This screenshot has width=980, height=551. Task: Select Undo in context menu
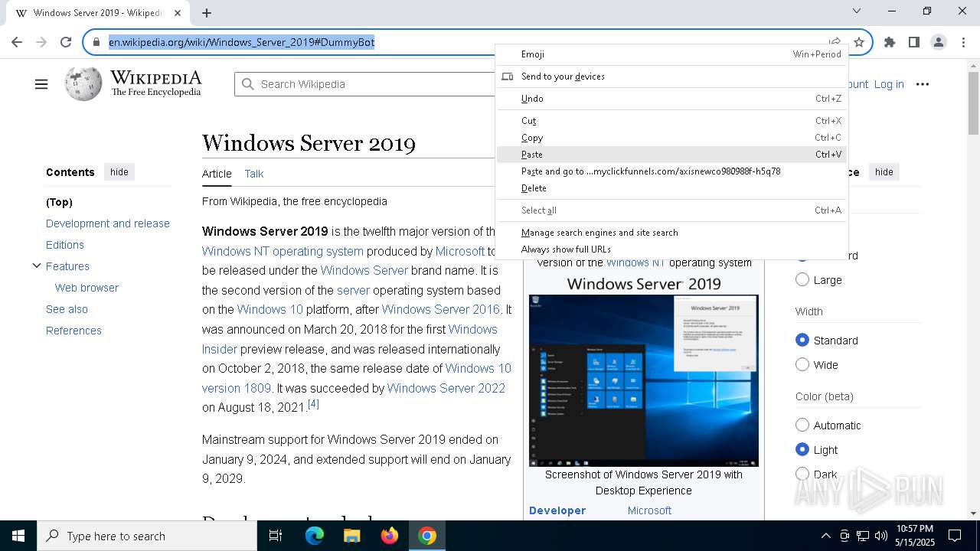click(671, 99)
